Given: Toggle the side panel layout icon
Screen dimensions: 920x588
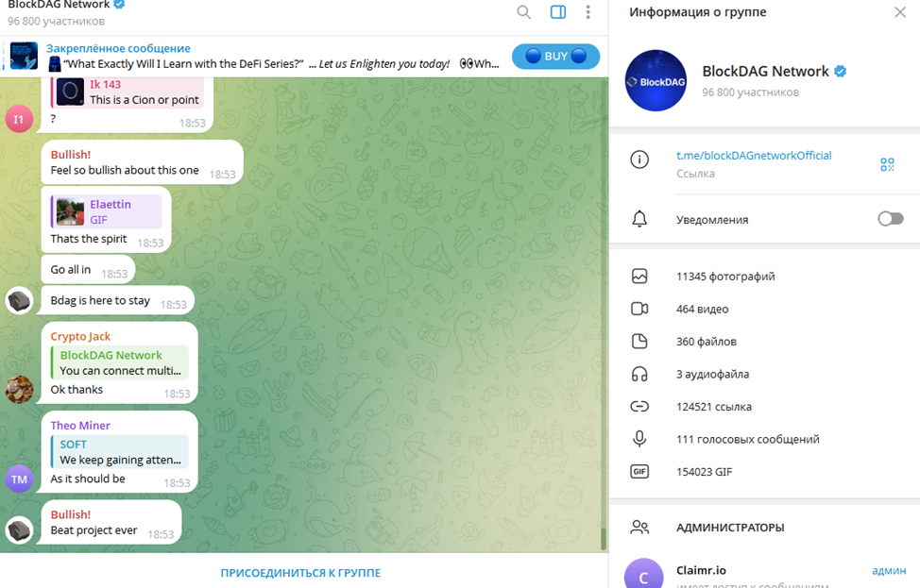Looking at the screenshot, I should [558, 12].
